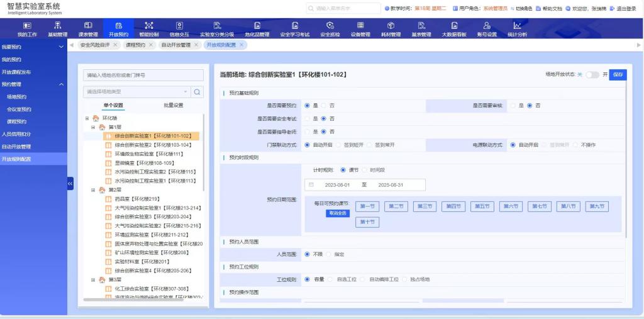
Task: Toggle the 场地开放状态 switch
Action: 592,74
